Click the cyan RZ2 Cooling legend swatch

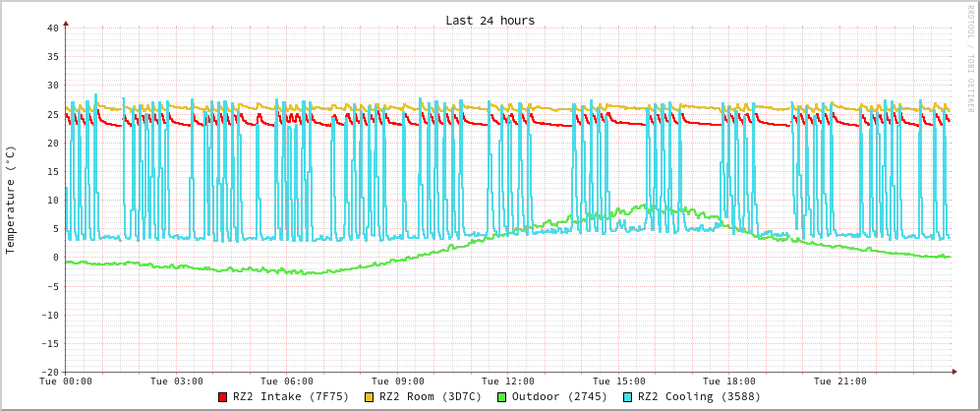pos(628,397)
